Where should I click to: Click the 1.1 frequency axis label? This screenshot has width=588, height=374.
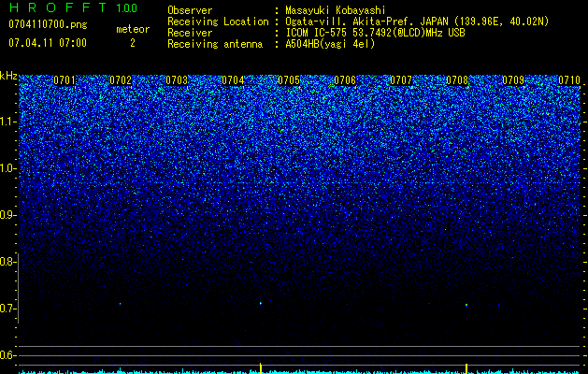7,122
